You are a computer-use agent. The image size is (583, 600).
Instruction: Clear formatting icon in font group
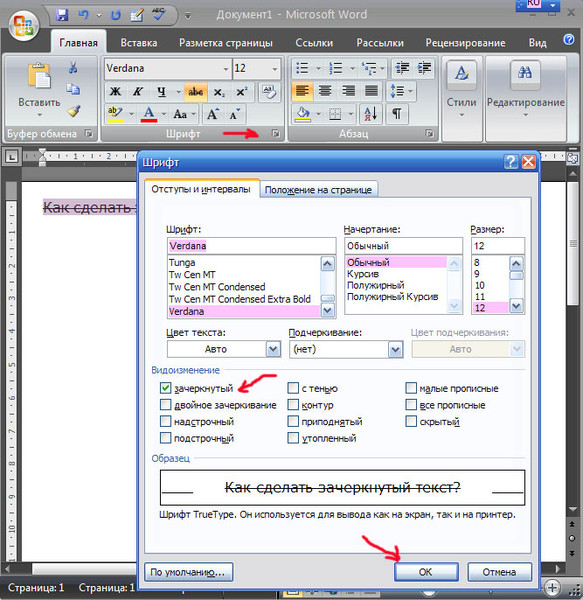269,92
